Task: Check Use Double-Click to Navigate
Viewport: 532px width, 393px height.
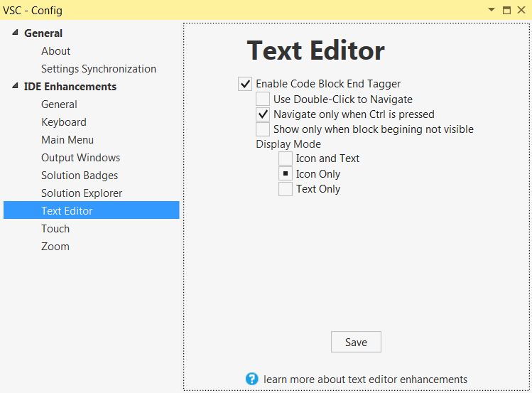Action: click(x=263, y=99)
